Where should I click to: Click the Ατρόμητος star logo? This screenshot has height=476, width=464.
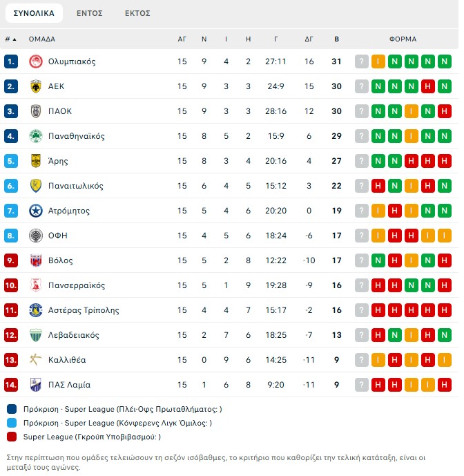pyautogui.click(x=36, y=211)
